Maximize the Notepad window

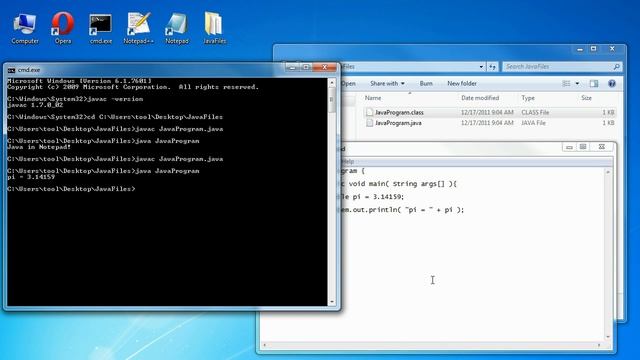583,147
